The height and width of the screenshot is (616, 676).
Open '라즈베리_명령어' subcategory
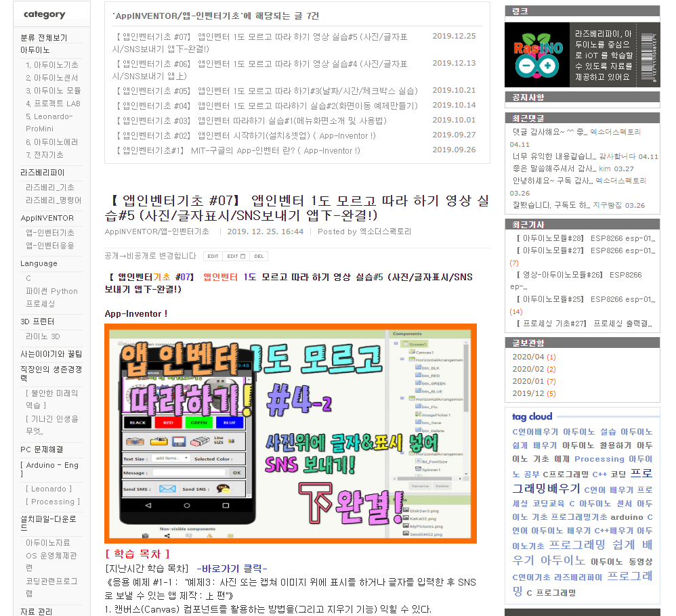click(54, 201)
